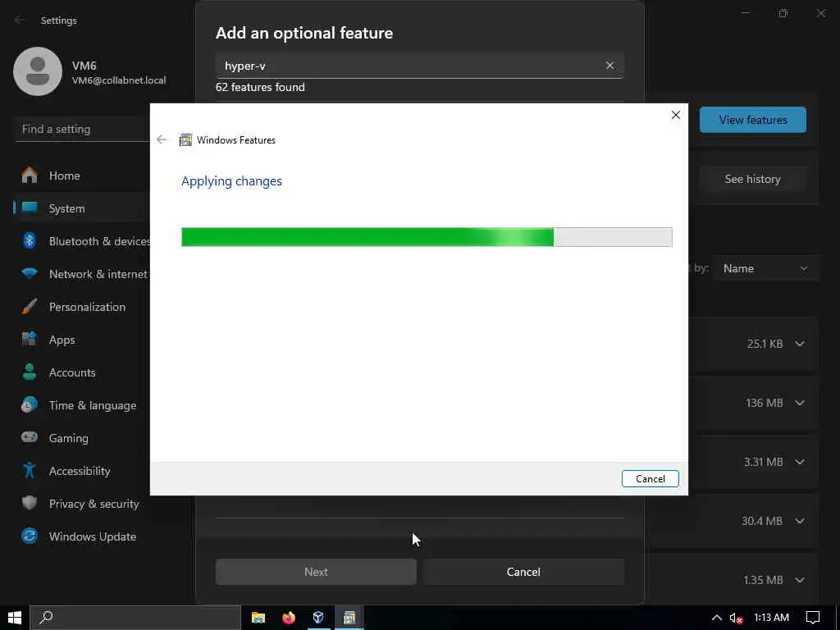Cancel applying changes in Windows Features

tap(651, 478)
